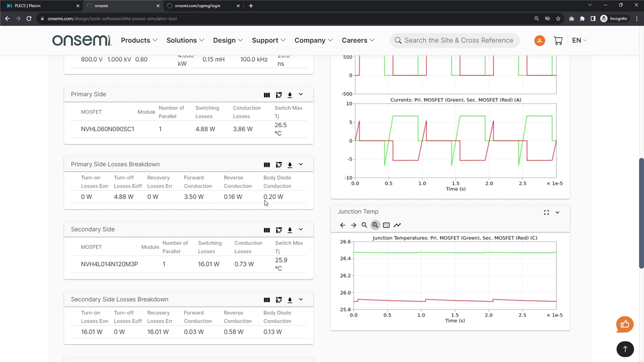Click the orange thumbs-up feedback button

point(625,324)
